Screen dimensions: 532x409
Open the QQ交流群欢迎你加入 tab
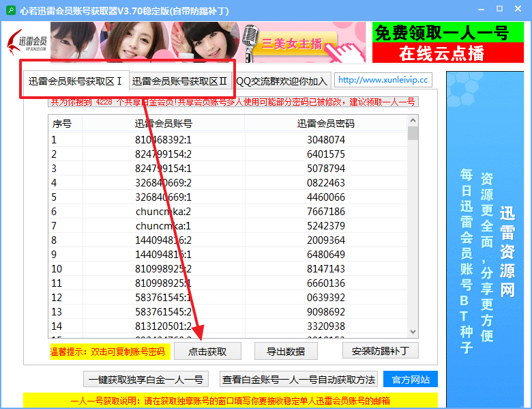[282, 81]
